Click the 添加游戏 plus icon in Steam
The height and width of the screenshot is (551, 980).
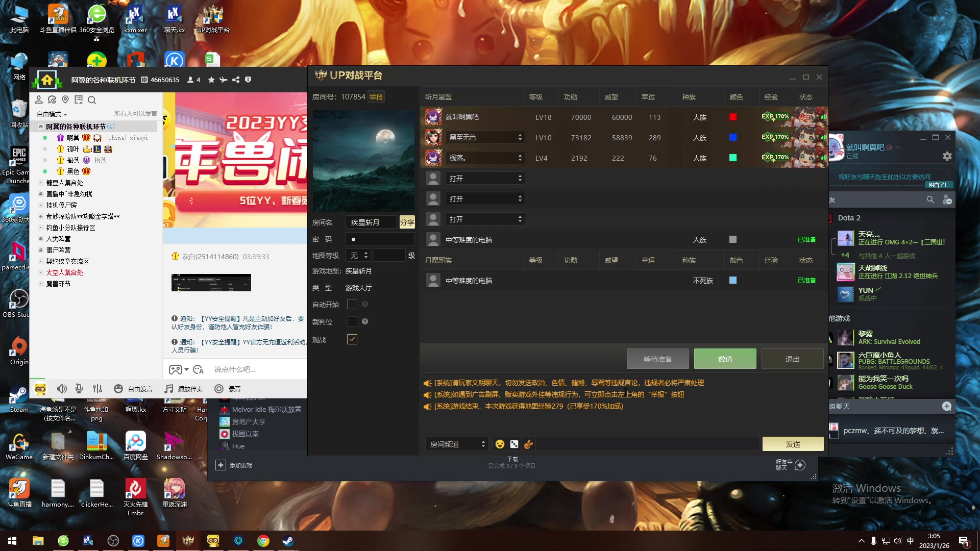point(220,465)
